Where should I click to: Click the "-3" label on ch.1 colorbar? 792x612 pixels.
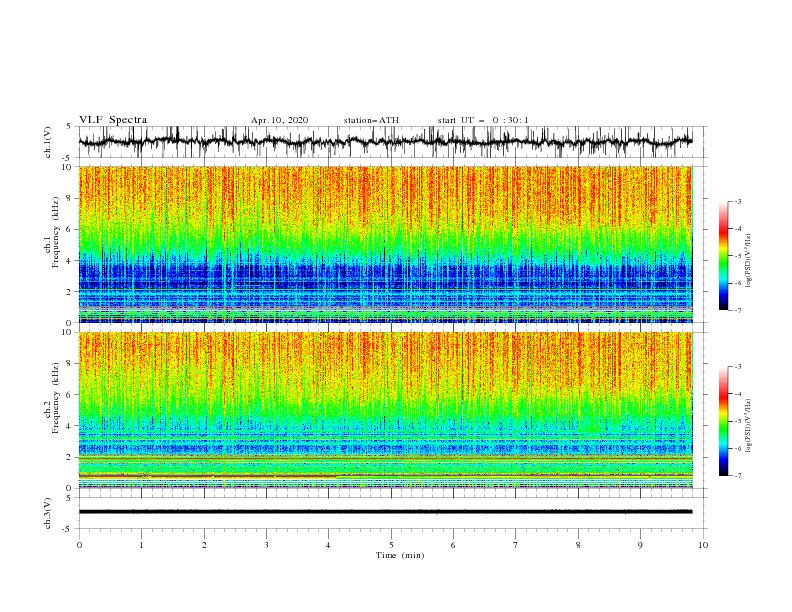[x=738, y=201]
